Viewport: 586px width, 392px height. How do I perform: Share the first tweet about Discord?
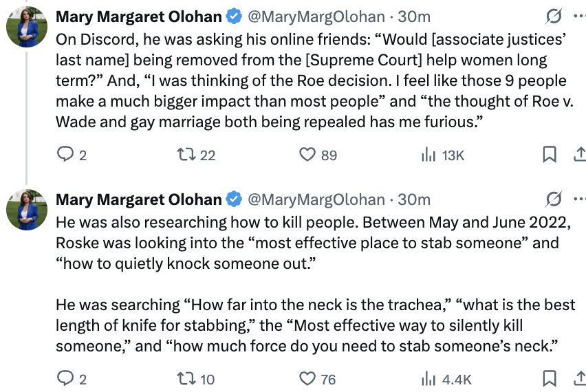[x=578, y=155]
